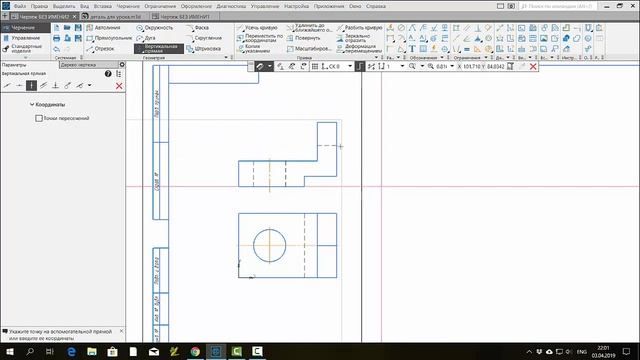The width and height of the screenshot is (640, 360).
Task: Click the print icon
Action: coord(57,38)
